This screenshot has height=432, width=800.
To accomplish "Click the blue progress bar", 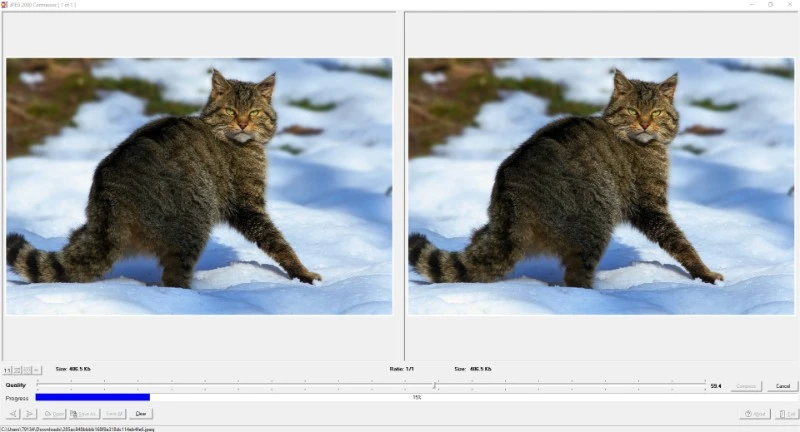I will point(92,398).
